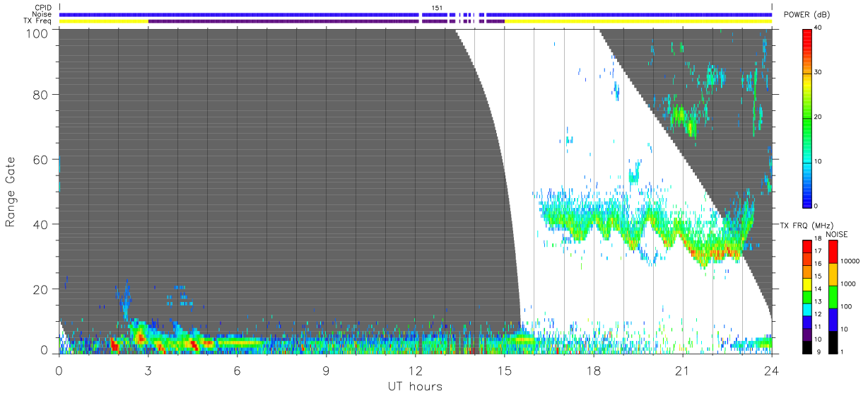868x401 pixels.
Task: Click the 'NOISE' legend heading
Action: [x=837, y=234]
